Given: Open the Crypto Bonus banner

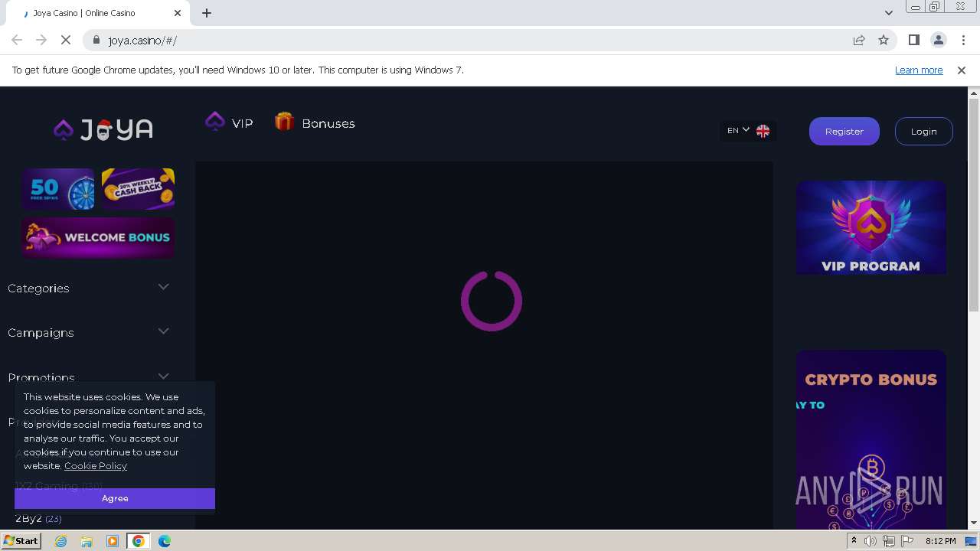Looking at the screenshot, I should coord(871,439).
